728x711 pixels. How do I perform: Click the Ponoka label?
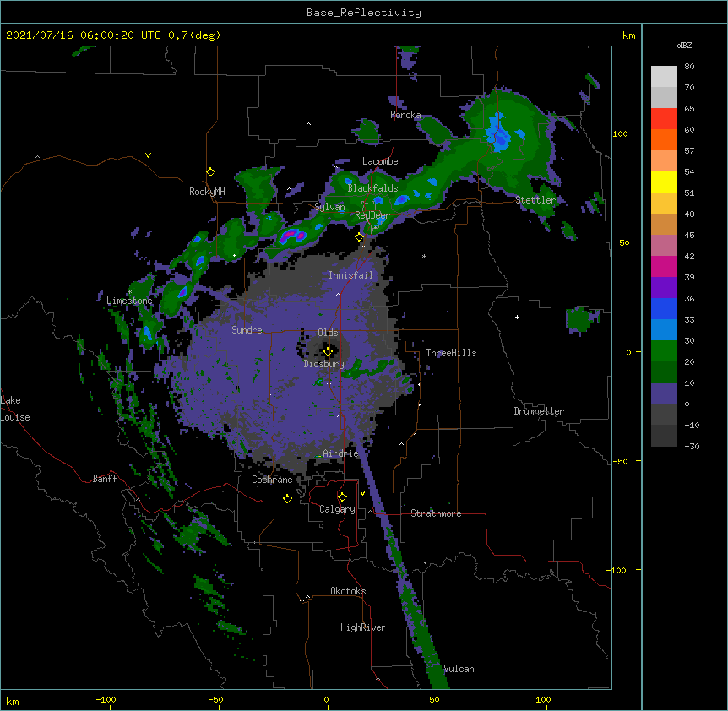tap(405, 115)
